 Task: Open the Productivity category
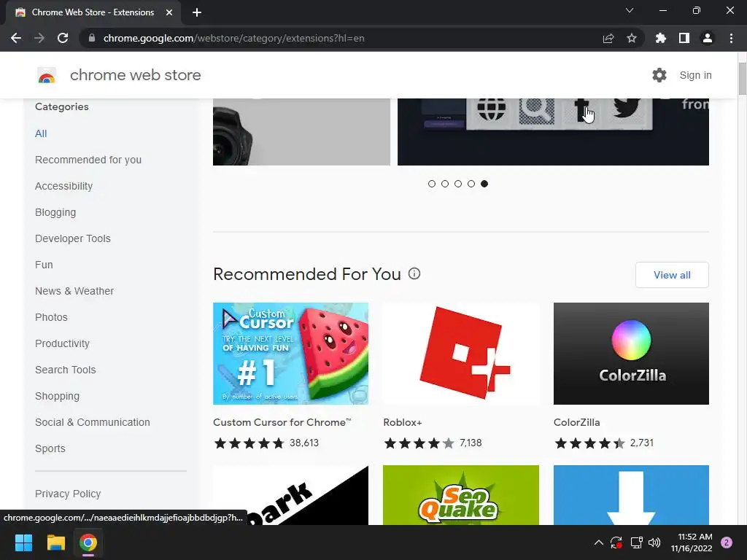pos(63,344)
